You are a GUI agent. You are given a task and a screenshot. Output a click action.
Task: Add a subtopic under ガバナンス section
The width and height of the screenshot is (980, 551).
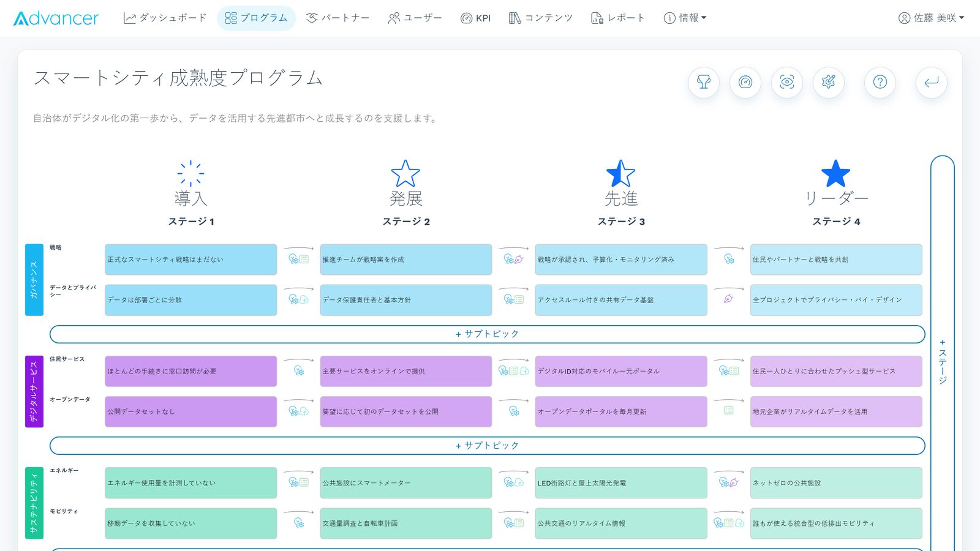pyautogui.click(x=487, y=334)
